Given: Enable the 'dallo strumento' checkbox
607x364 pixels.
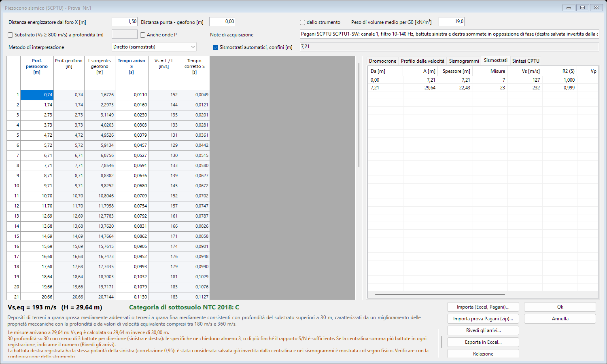Looking at the screenshot, I should pos(302,22).
